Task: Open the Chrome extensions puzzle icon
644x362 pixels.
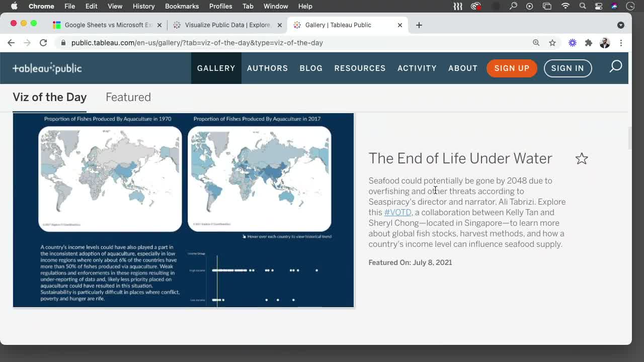Action: tap(588, 43)
